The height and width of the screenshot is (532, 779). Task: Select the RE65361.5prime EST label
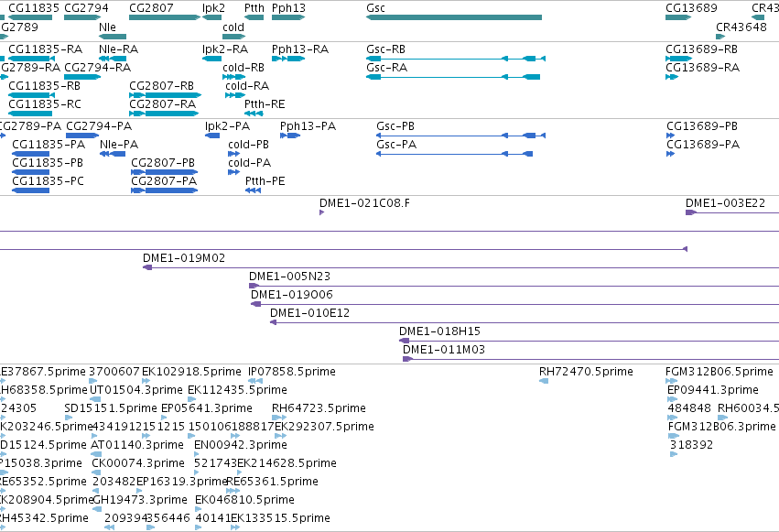click(272, 482)
